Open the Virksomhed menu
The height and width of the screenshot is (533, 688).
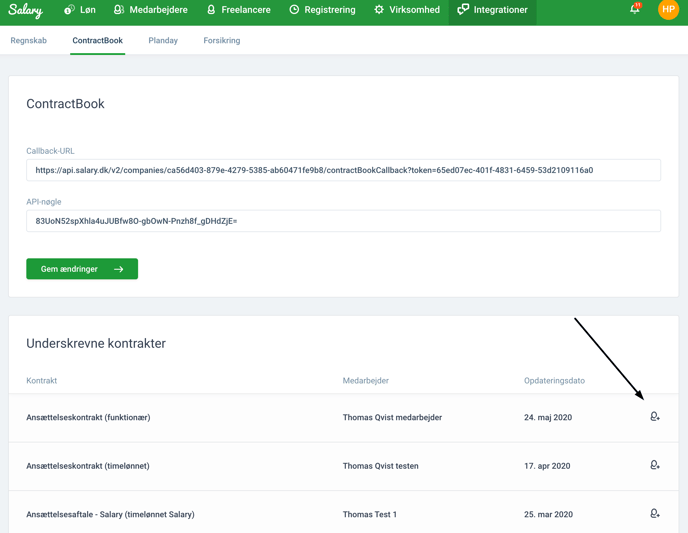[407, 10]
